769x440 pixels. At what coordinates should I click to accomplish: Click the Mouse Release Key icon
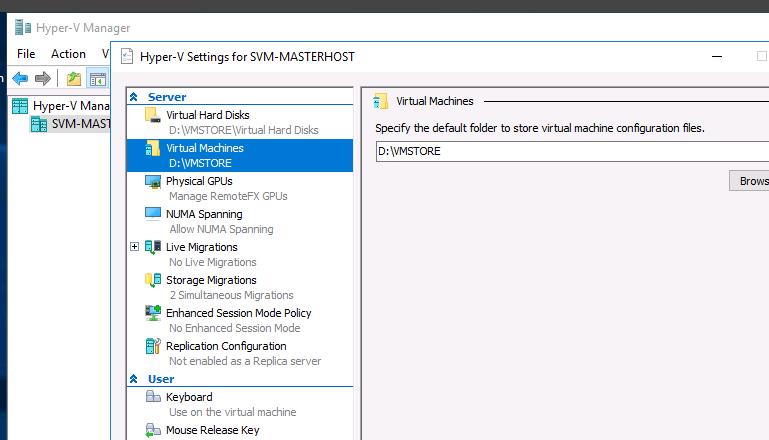[153, 430]
